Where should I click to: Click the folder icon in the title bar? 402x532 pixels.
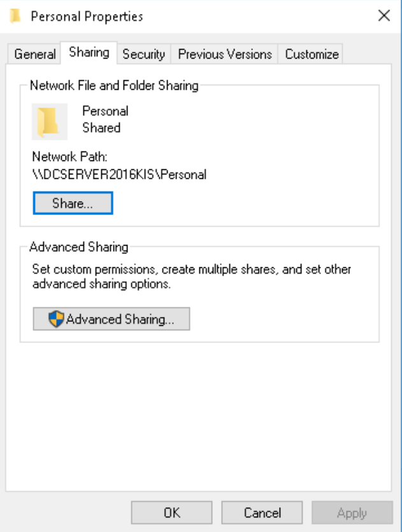tap(15, 16)
